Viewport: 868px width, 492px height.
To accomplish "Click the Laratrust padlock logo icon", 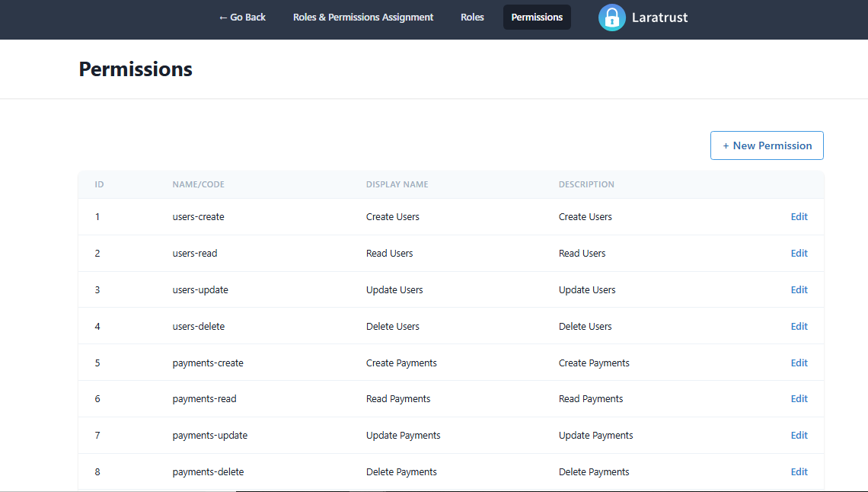I will [x=611, y=18].
